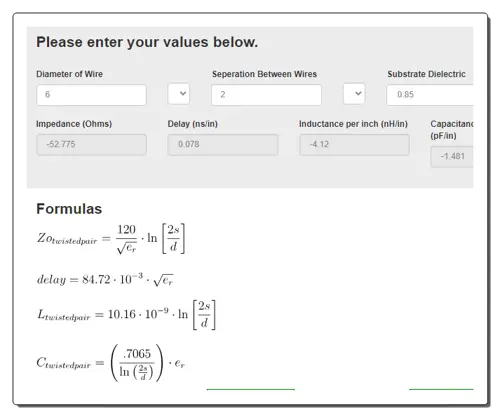
Task: Click the 'Please enter your values below' heading
Action: [147, 42]
